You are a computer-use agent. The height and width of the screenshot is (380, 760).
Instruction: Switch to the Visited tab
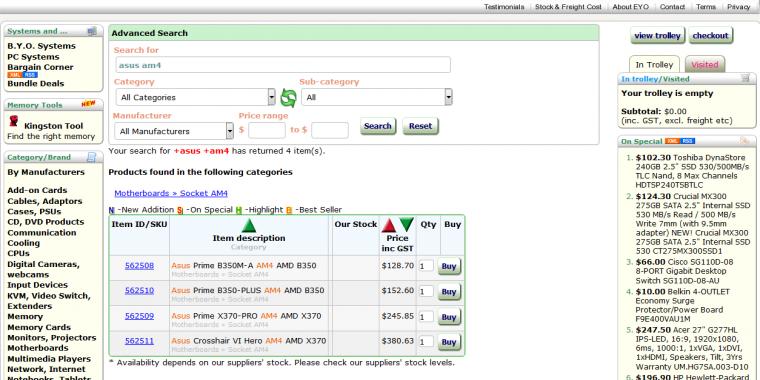705,64
